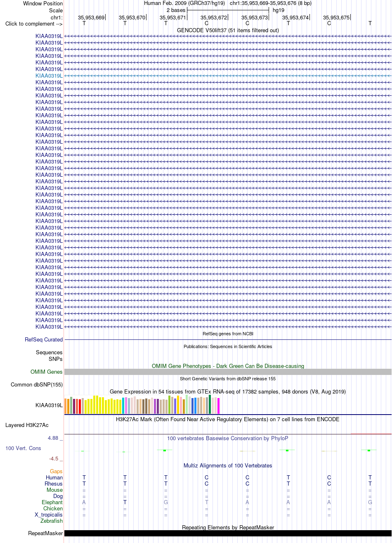
Task: Click KIAA0319L label beside the GTEx bars
Action: [x=49, y=405]
